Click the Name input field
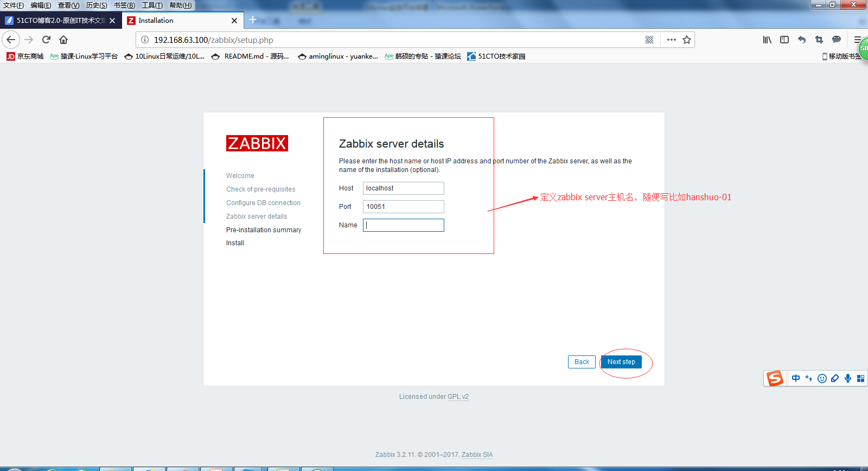Image resolution: width=868 pixels, height=471 pixels. point(403,225)
